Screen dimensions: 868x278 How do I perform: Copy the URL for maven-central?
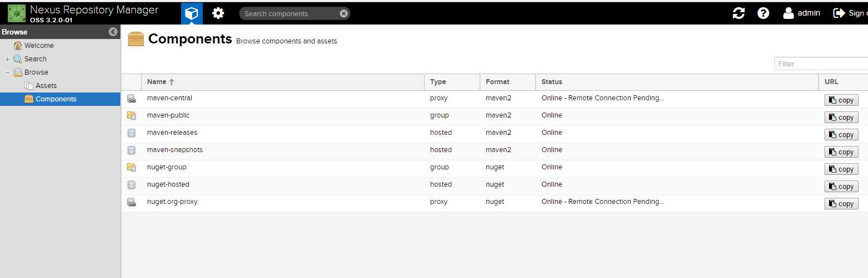coord(841,100)
